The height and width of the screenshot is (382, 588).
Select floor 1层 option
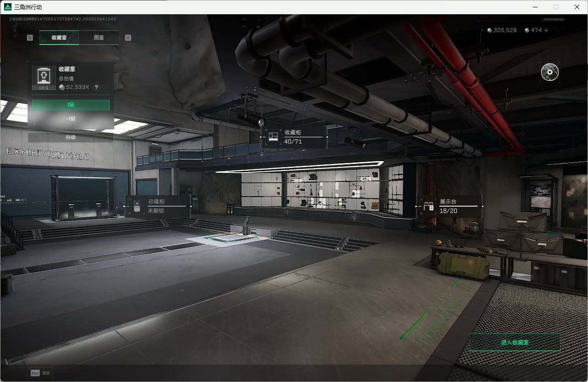pyautogui.click(x=71, y=105)
